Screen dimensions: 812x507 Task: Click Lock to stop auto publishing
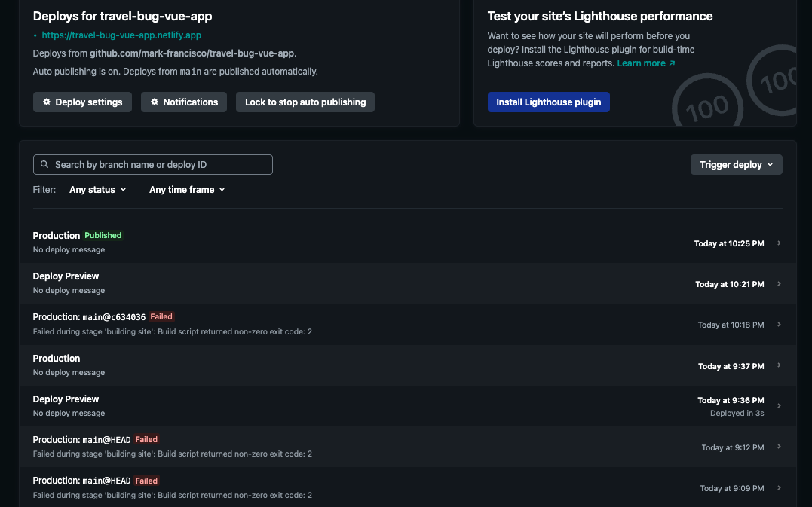305,102
